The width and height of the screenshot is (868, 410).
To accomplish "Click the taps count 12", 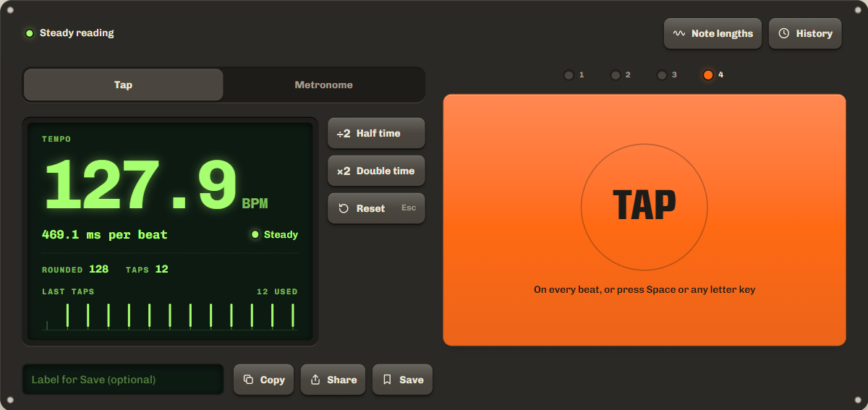I will [161, 269].
